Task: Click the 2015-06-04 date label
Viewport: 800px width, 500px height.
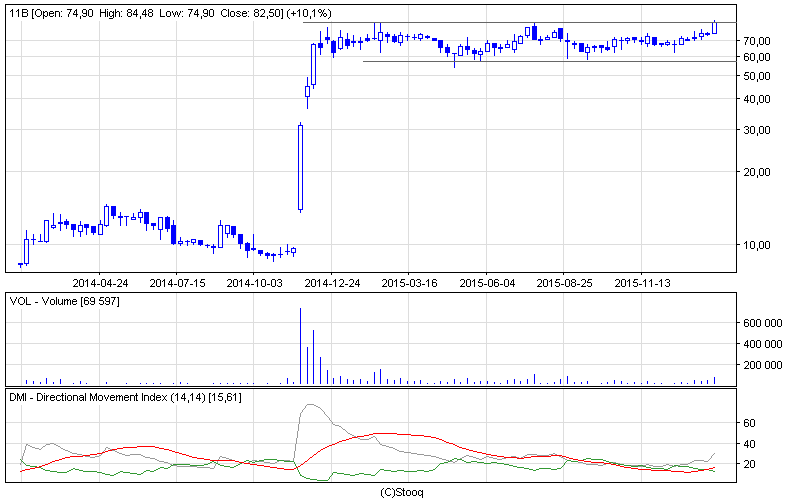Action: [487, 283]
